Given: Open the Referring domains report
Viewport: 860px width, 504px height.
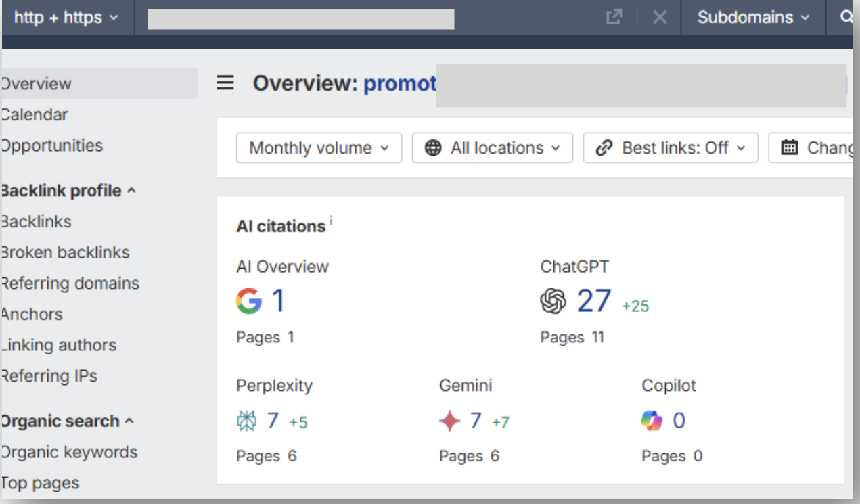Looking at the screenshot, I should pyautogui.click(x=70, y=283).
